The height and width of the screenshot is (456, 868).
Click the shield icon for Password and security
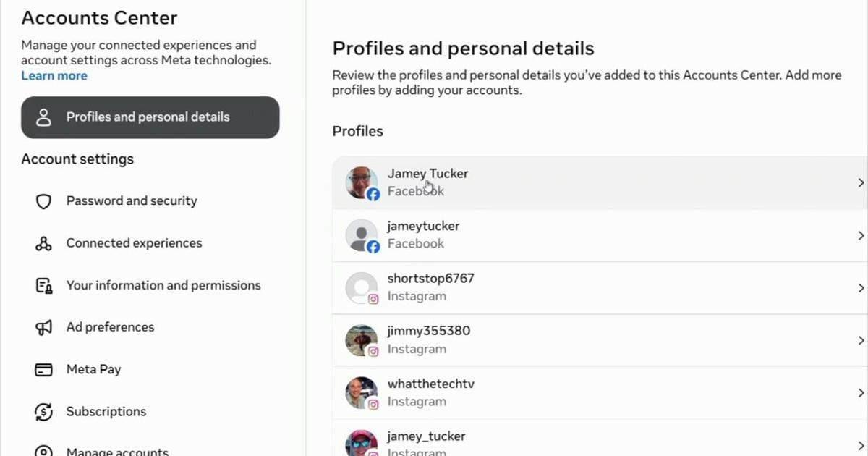(x=43, y=201)
